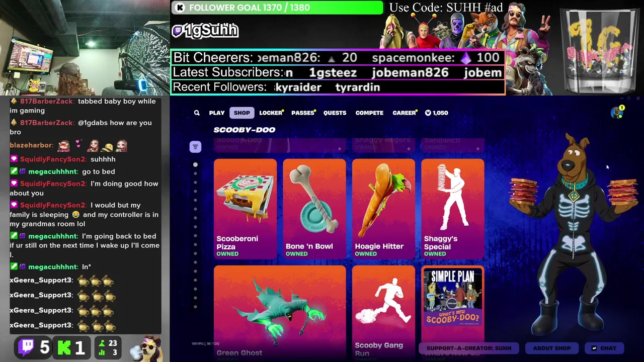
Task: Open the CAREER tab
Action: 404,113
